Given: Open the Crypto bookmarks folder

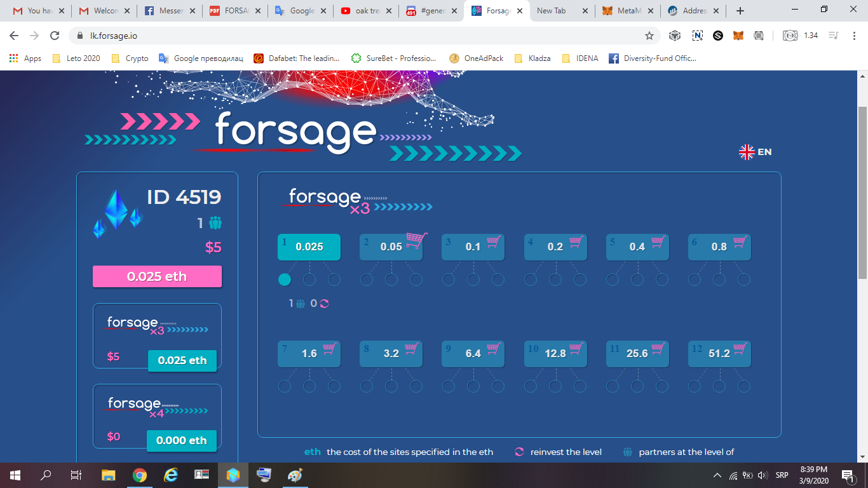Looking at the screenshot, I should click(130, 58).
